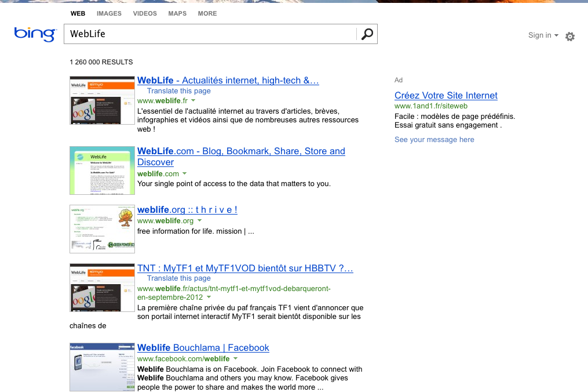Expand the arrow next to www.weblife.org
Screen dimensions: 588x392
pyautogui.click(x=199, y=220)
